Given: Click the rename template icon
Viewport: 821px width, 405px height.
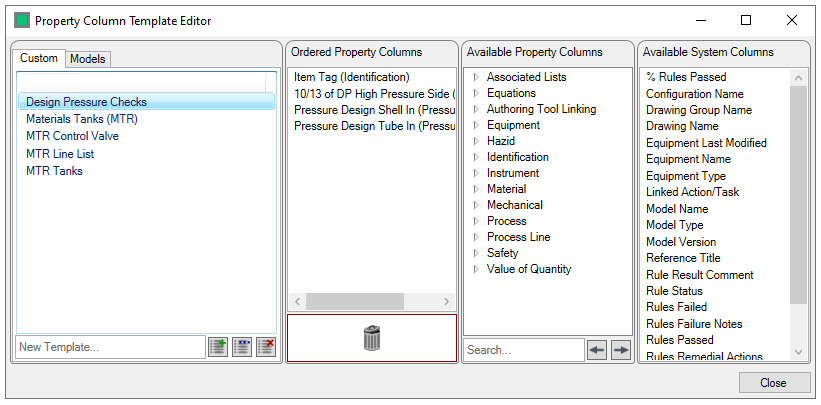Looking at the screenshot, I should pyautogui.click(x=242, y=347).
